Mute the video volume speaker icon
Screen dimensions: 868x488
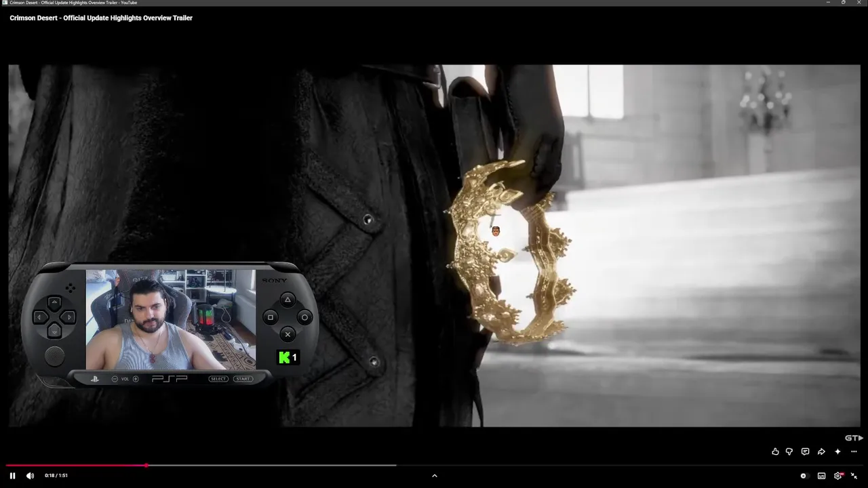pyautogui.click(x=30, y=476)
